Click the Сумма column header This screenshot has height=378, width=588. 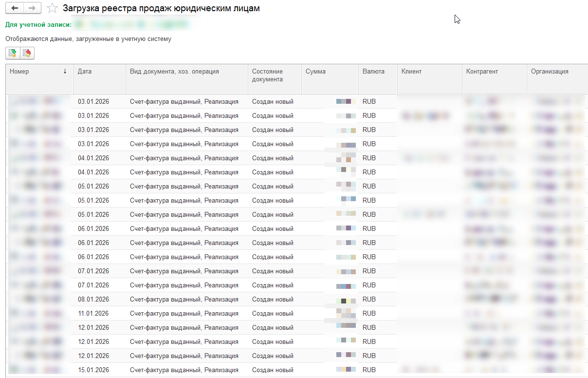click(330, 79)
